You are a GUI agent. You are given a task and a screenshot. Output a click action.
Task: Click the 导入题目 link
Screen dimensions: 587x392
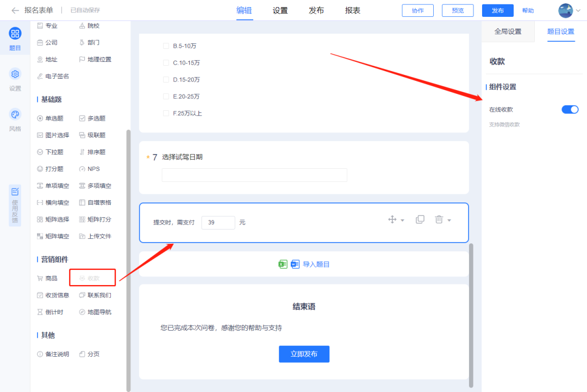pos(316,264)
